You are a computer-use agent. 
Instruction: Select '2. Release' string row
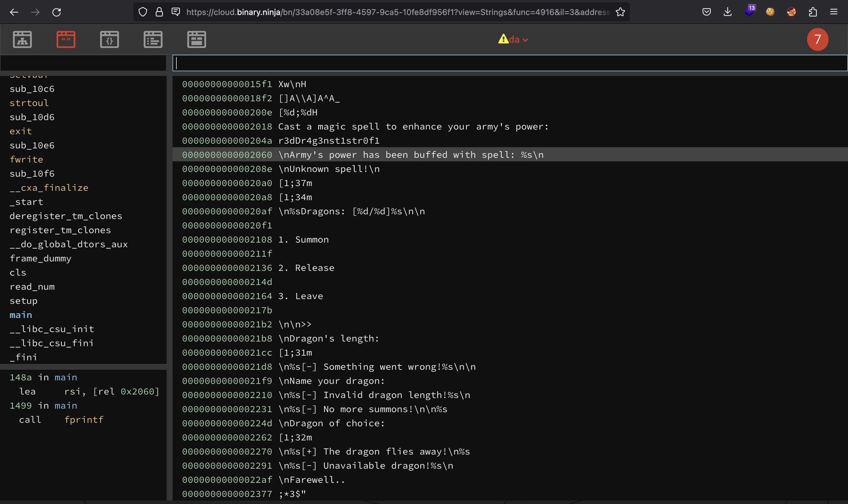[510, 268]
